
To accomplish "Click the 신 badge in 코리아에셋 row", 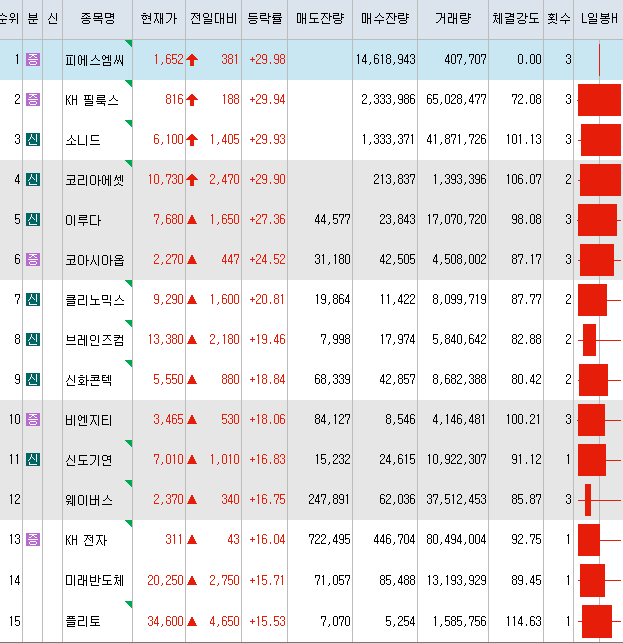I will 33,179.
